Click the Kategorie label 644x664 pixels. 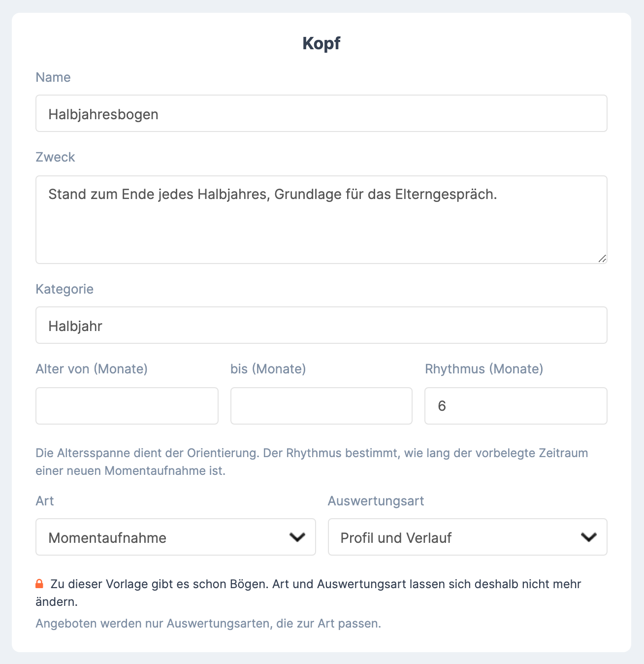[64, 289]
